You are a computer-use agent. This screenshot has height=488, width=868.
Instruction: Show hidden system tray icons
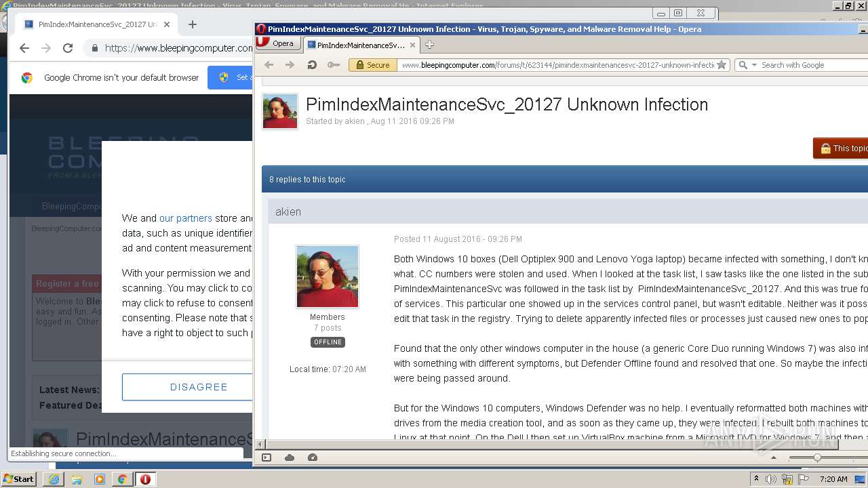[x=757, y=479]
